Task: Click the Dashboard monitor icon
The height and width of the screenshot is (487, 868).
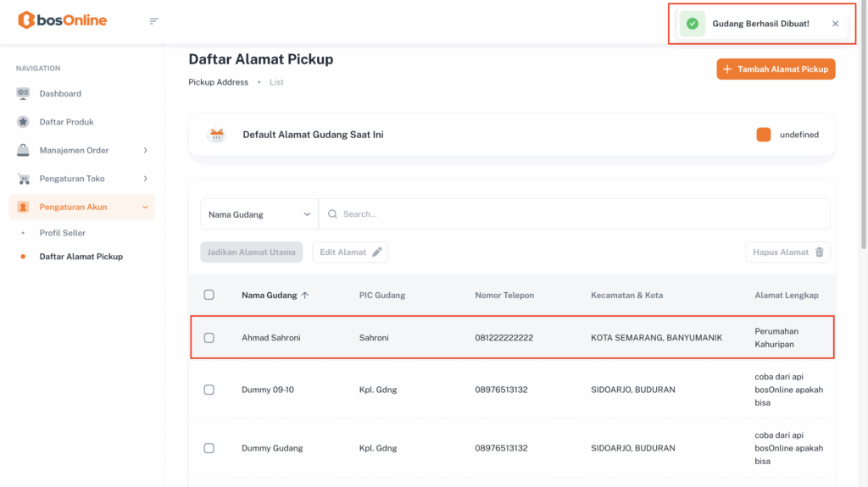Action: [23, 93]
